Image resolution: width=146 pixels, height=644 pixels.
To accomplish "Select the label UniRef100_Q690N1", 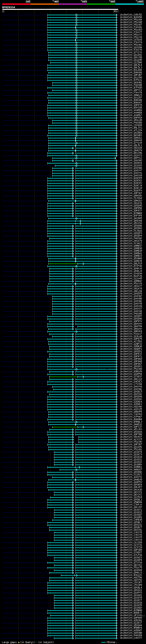I will click(x=131, y=82).
